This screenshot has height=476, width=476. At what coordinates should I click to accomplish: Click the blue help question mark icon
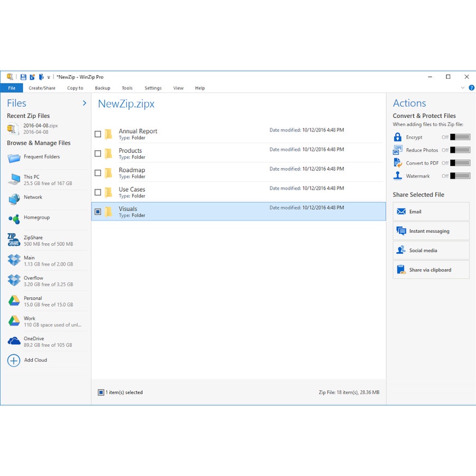471,88
